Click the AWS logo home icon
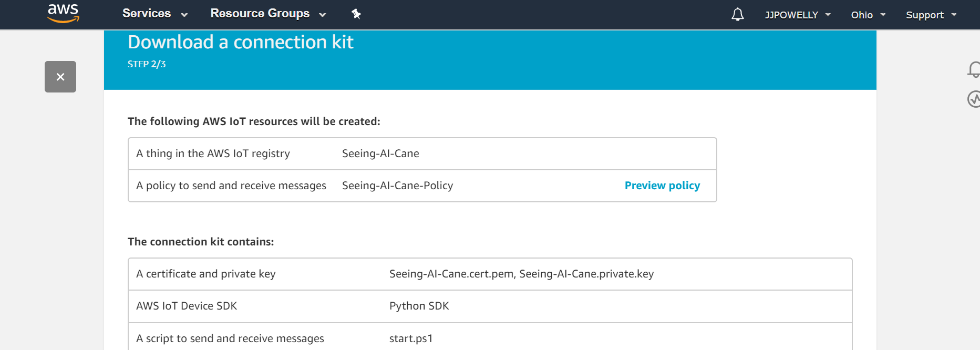980x350 pixels. point(63,13)
